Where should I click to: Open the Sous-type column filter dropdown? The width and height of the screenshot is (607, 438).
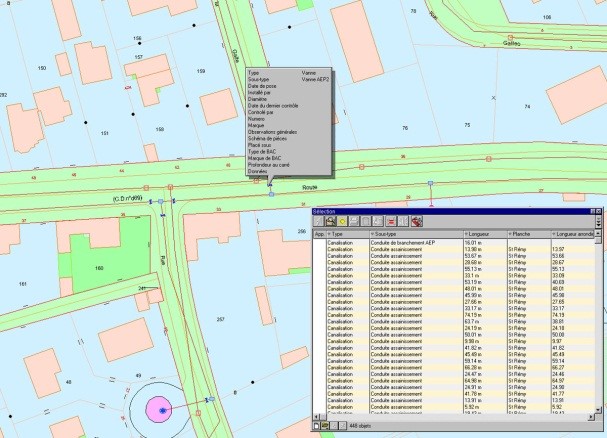pos(373,233)
